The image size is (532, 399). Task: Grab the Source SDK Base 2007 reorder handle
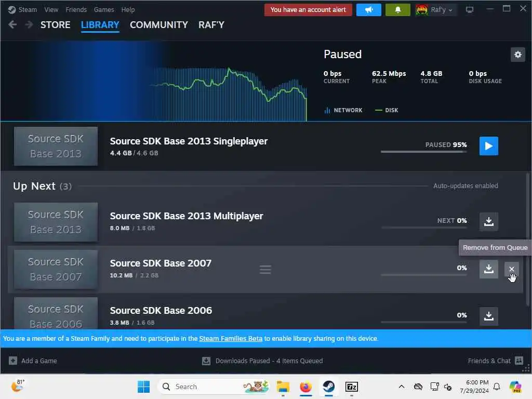[265, 270]
